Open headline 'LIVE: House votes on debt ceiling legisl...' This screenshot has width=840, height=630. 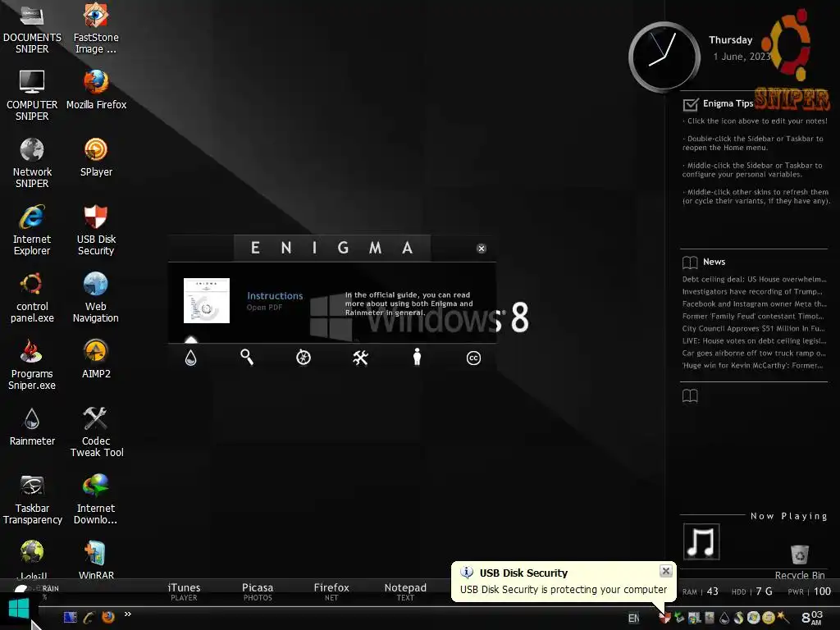coord(755,340)
